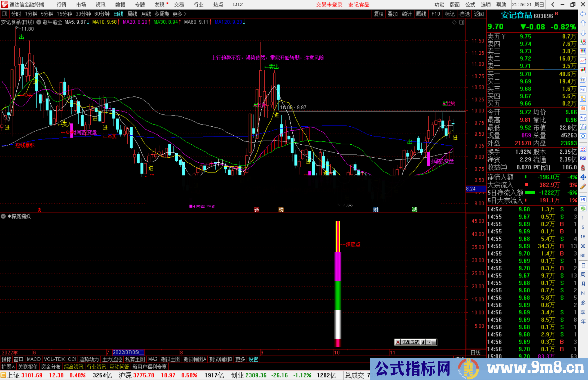Click the RSI indicator sidebar icon
This screenshot has height=380, width=588.
[x=583, y=158]
